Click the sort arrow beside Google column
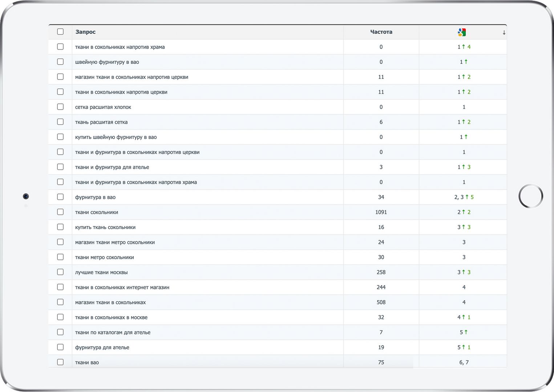554x392 pixels. tap(504, 33)
